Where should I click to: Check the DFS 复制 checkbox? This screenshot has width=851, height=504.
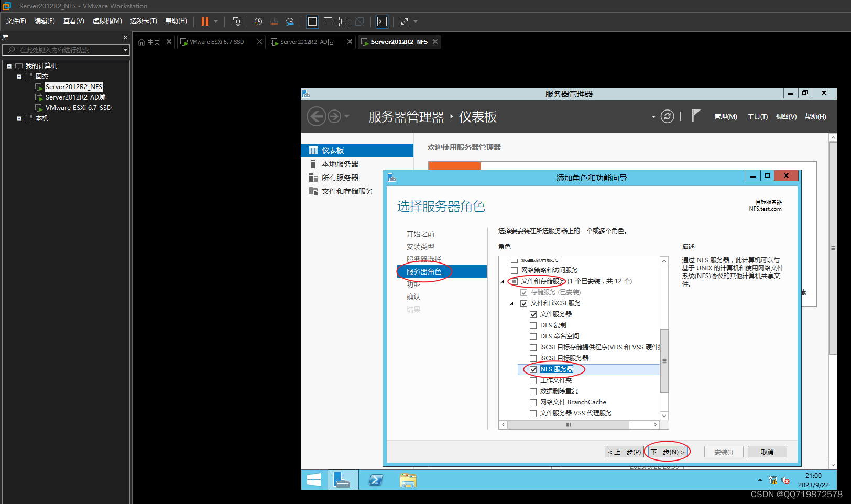pyautogui.click(x=533, y=325)
